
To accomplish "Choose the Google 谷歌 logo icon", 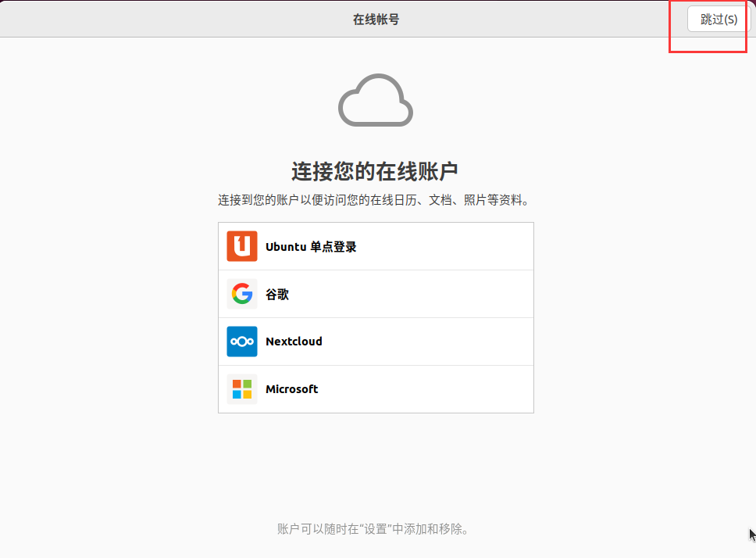I will point(242,294).
